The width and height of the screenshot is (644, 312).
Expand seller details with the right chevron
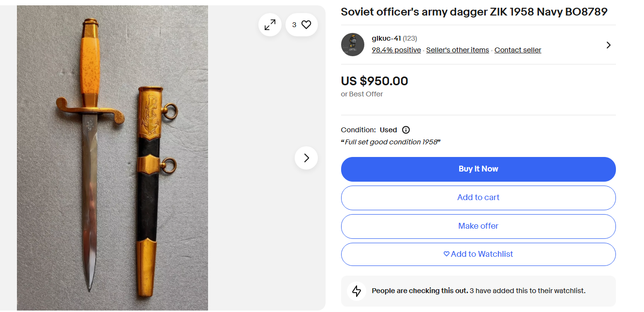pos(608,45)
